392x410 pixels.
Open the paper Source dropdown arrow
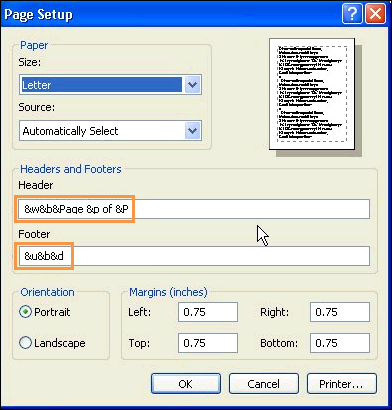coord(192,131)
